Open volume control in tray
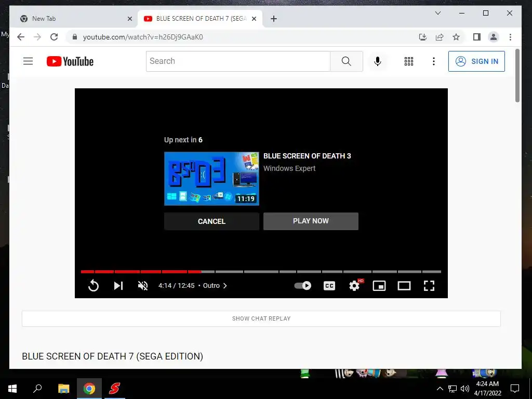Viewport: 532px width, 399px height. pyautogui.click(x=465, y=389)
